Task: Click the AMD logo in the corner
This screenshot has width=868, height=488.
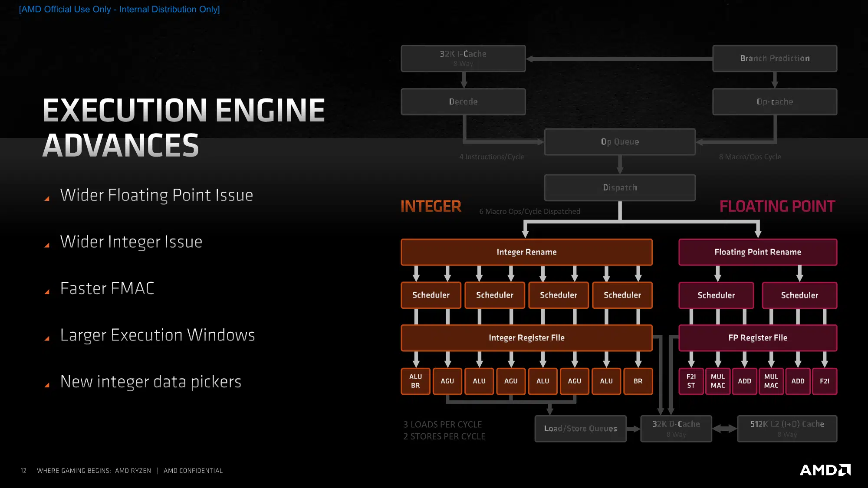Action: click(x=825, y=470)
